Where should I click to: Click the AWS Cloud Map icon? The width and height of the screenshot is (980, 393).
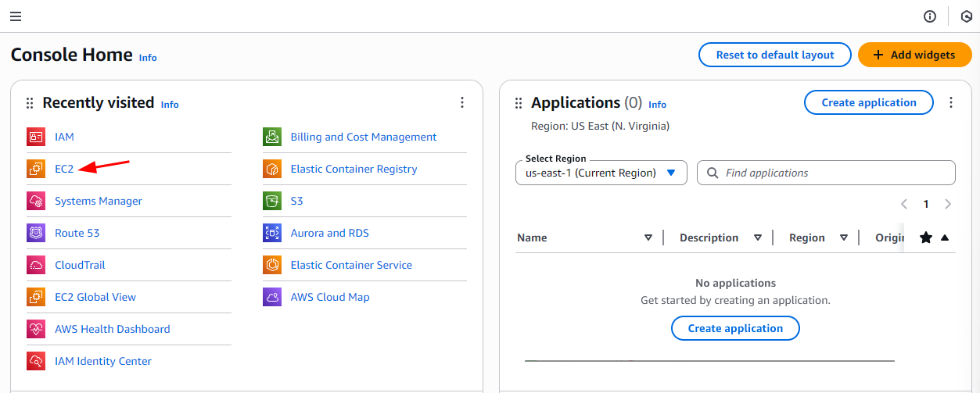272,297
